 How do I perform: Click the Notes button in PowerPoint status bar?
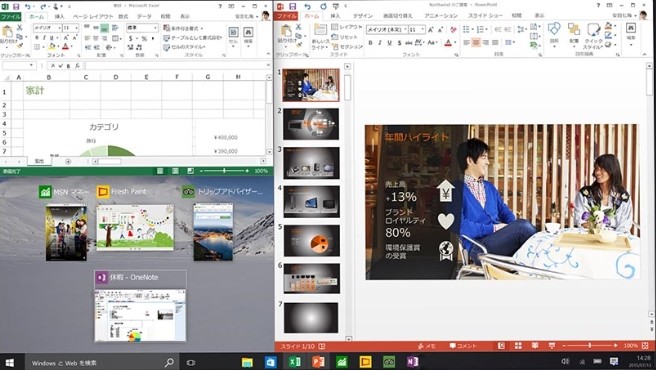tap(427, 346)
